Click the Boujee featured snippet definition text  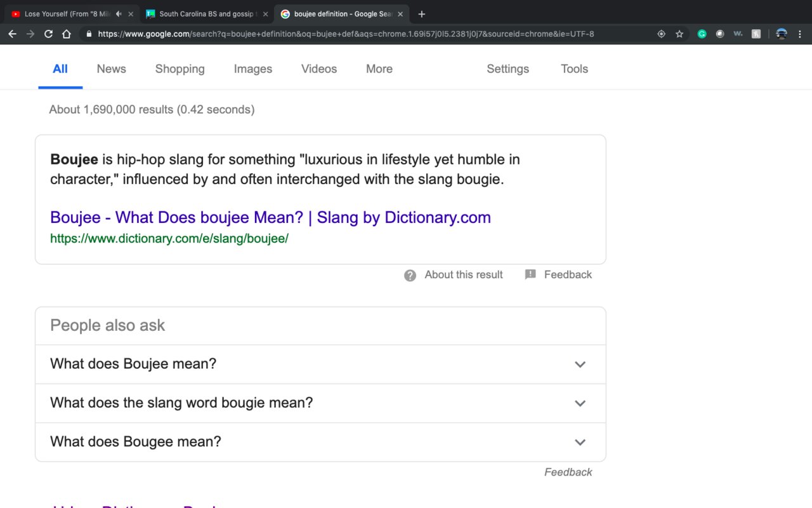pos(285,169)
